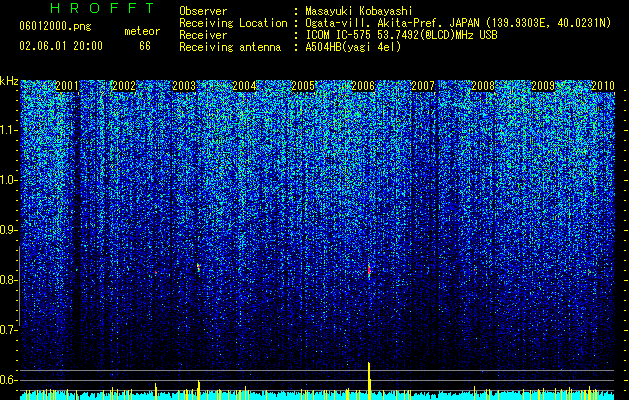Viewport: 629px width, 400px height.
Task: Click the gray vertical range bar on the frequency axis
Action: point(19,286)
